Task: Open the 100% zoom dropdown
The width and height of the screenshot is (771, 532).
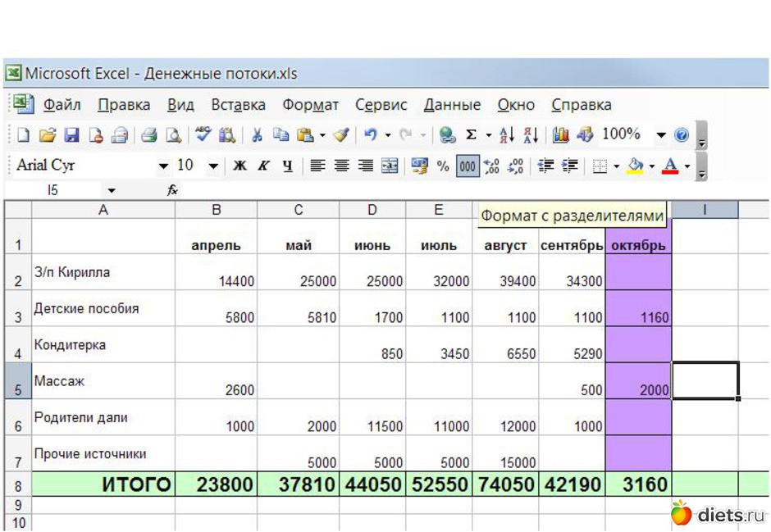Action: point(661,135)
